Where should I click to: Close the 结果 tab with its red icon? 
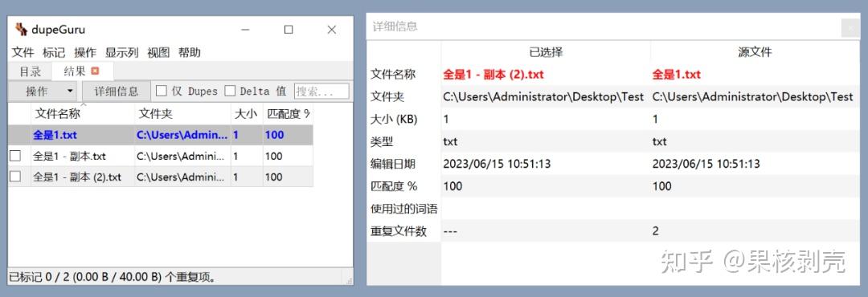point(95,71)
